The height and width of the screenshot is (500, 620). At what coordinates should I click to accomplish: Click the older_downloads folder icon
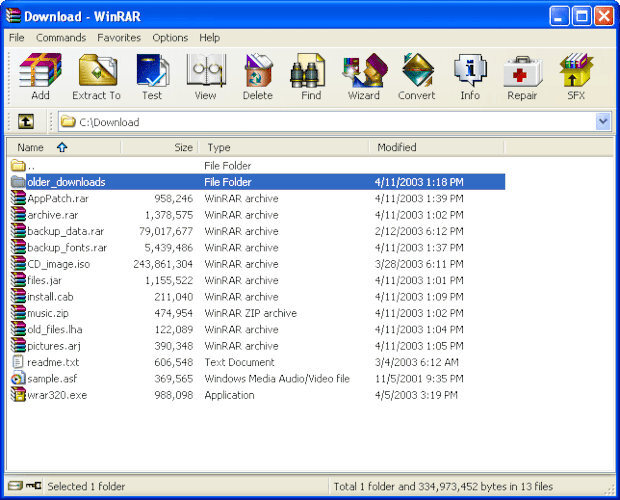pos(18,181)
